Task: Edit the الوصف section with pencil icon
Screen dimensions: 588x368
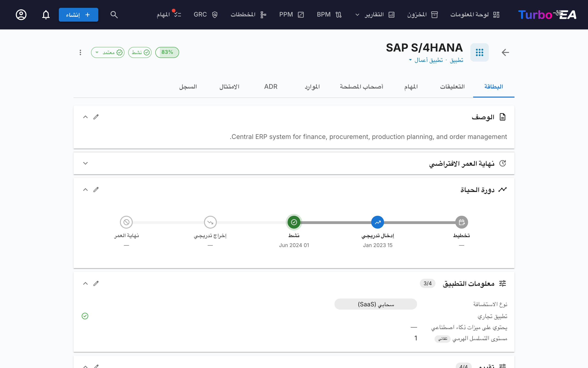Action: coord(96,117)
